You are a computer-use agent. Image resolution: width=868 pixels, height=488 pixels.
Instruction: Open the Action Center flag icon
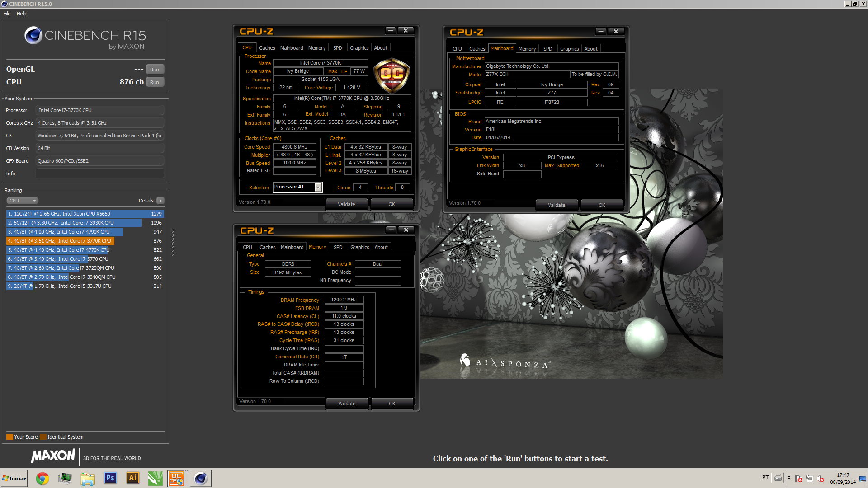799,479
